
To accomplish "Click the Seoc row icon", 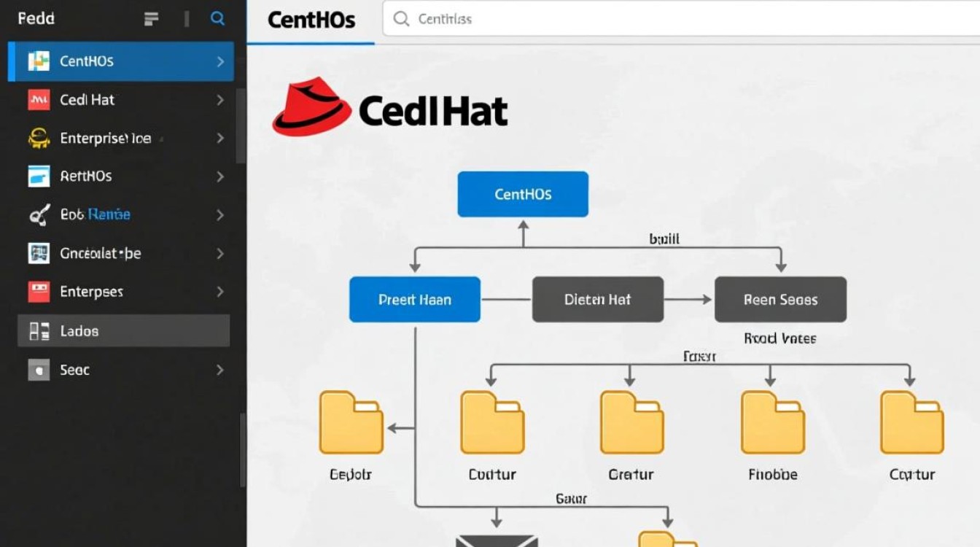I will click(39, 370).
